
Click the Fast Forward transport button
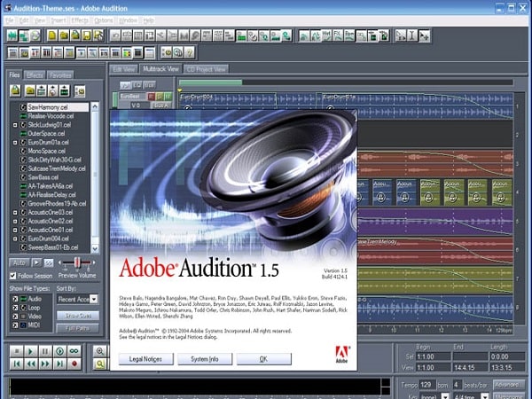click(x=45, y=364)
